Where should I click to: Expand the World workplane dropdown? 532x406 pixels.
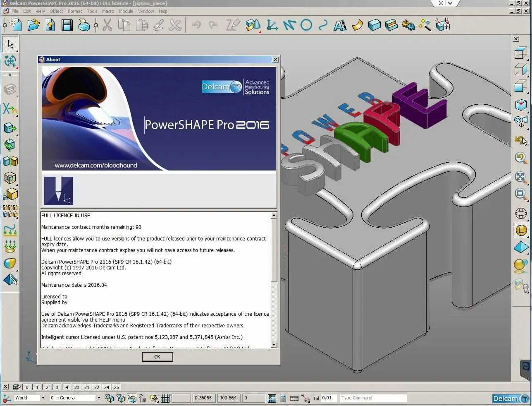[x=43, y=398]
